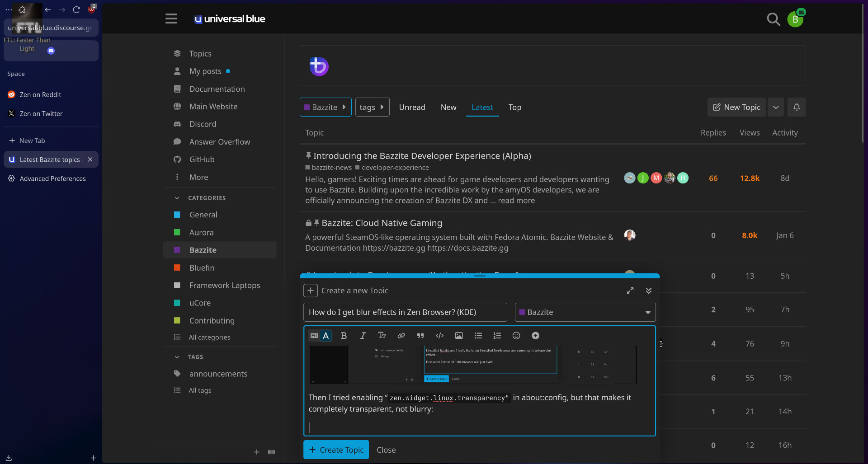
Task: Open the browser three-dots menu
Action: click(x=9, y=9)
